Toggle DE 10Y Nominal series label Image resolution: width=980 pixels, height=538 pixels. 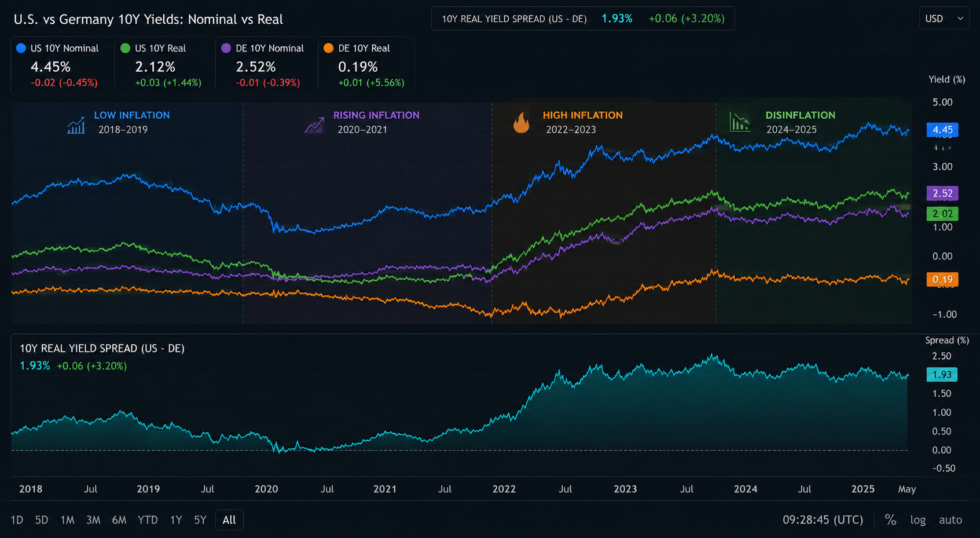pos(270,48)
